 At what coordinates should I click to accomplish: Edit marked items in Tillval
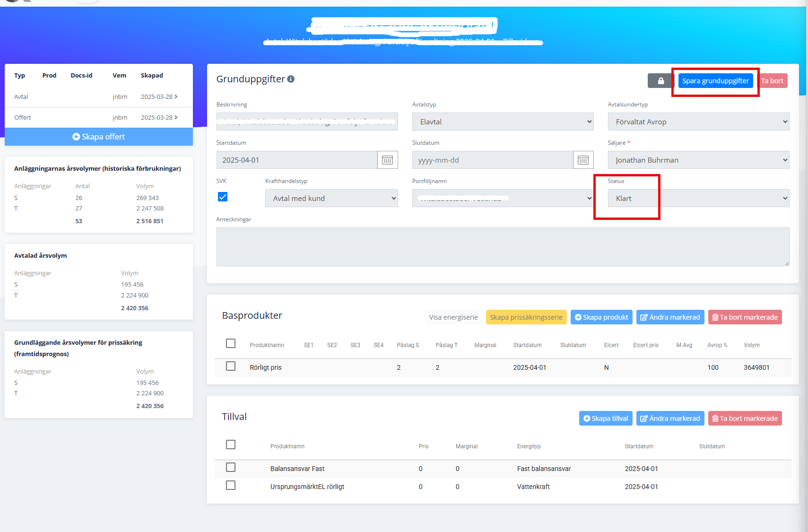click(670, 419)
